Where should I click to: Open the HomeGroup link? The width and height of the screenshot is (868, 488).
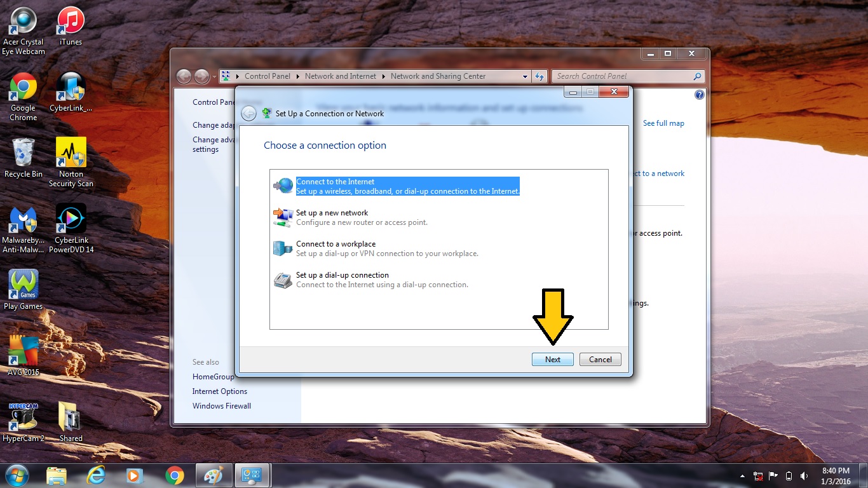pos(214,377)
